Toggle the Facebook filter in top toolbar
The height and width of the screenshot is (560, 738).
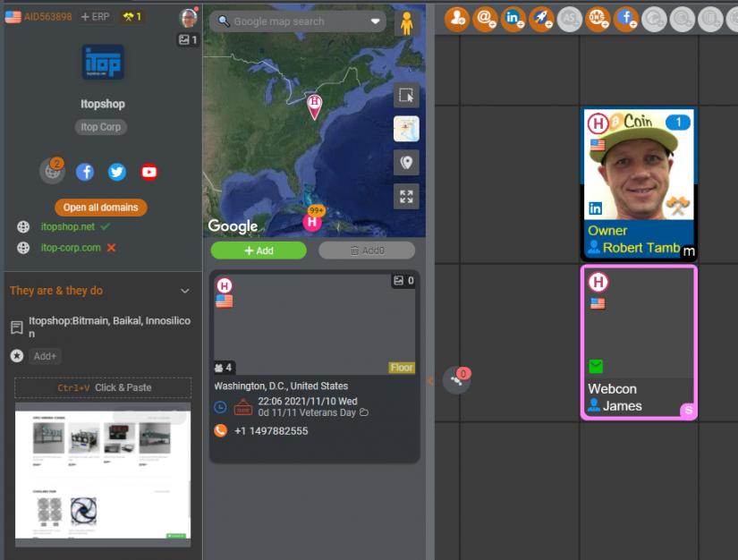(x=626, y=17)
